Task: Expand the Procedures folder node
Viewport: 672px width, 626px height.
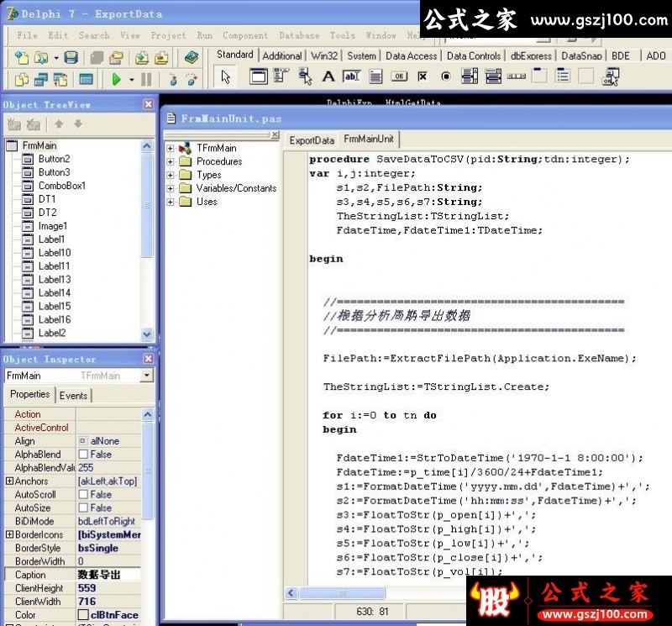Action: point(171,161)
